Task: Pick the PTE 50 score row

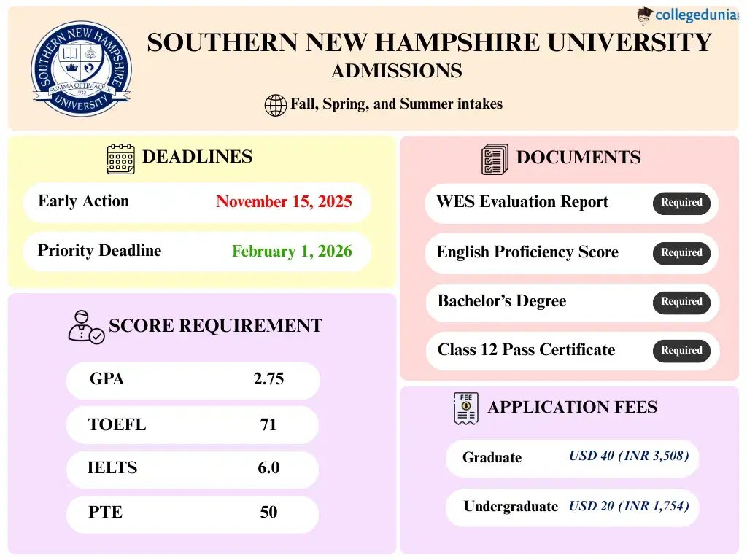Action: pos(193,513)
